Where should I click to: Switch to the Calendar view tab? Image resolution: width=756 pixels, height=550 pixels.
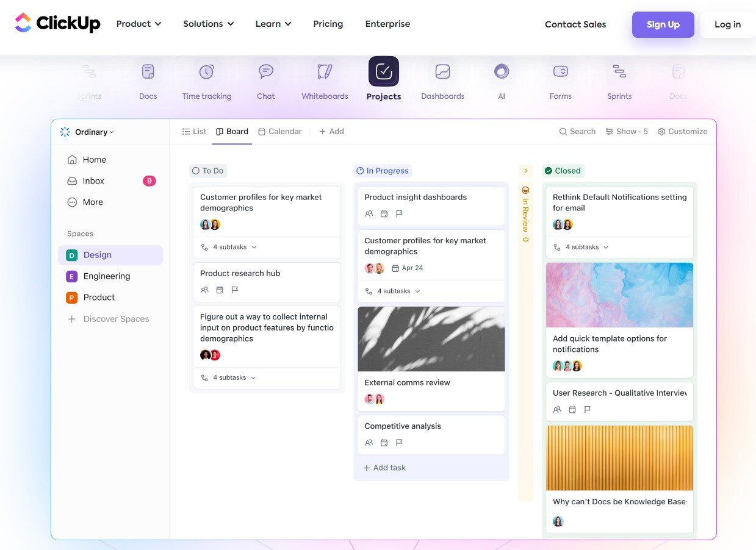tap(280, 132)
